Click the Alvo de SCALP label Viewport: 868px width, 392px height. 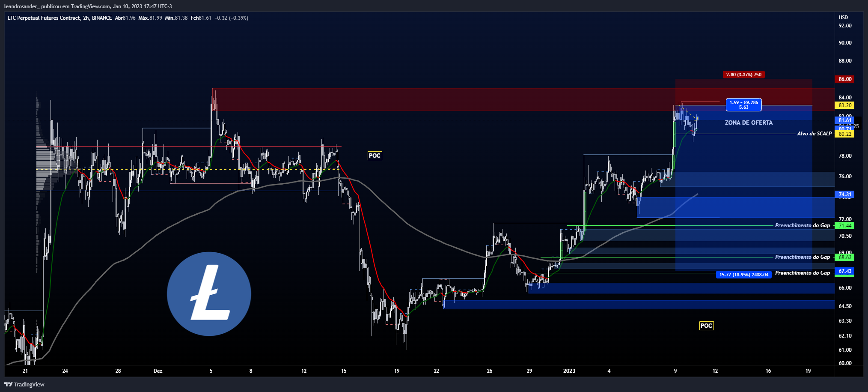814,134
